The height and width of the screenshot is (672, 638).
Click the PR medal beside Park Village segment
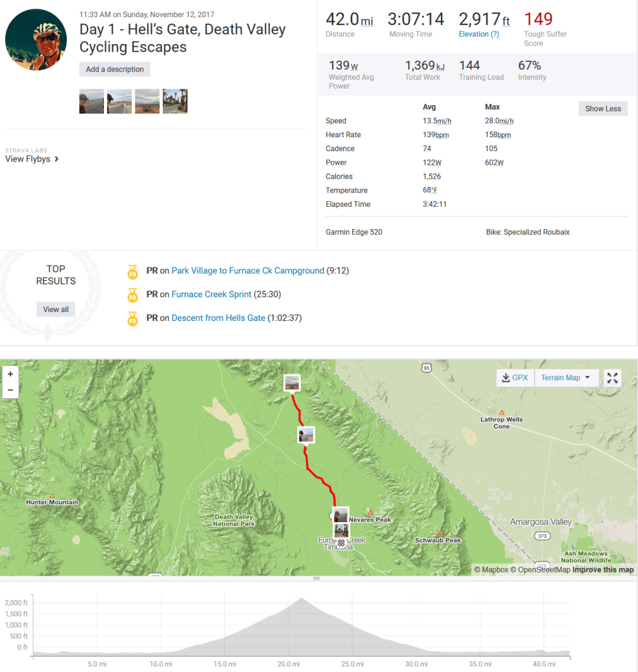(133, 271)
